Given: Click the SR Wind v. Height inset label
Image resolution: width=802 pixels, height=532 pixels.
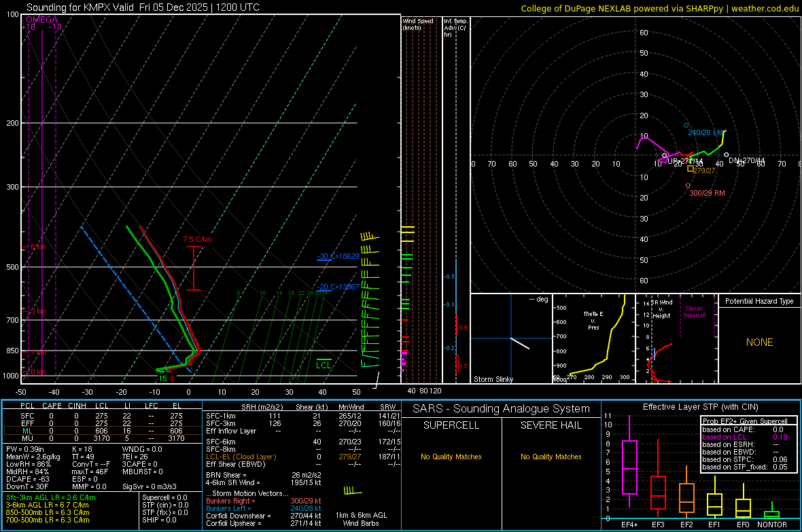Looking at the screenshot, I should tap(662, 309).
